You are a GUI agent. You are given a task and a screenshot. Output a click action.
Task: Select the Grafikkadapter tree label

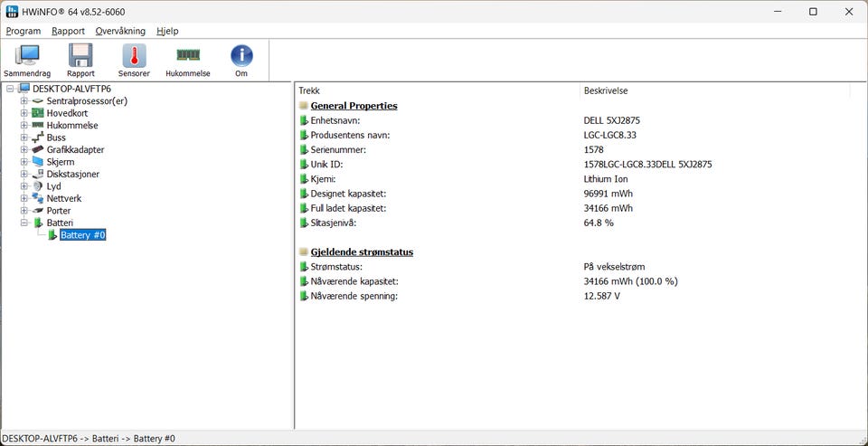75,149
